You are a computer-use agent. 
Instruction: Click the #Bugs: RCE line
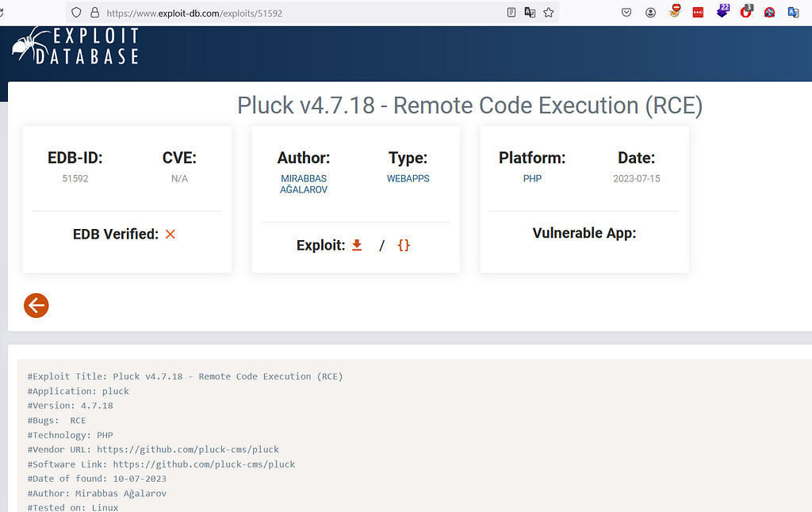(56, 420)
